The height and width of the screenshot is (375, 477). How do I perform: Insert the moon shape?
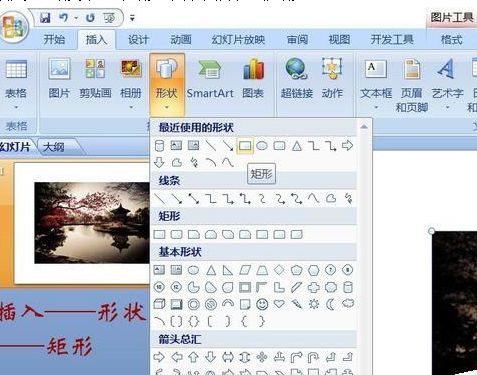click(330, 304)
